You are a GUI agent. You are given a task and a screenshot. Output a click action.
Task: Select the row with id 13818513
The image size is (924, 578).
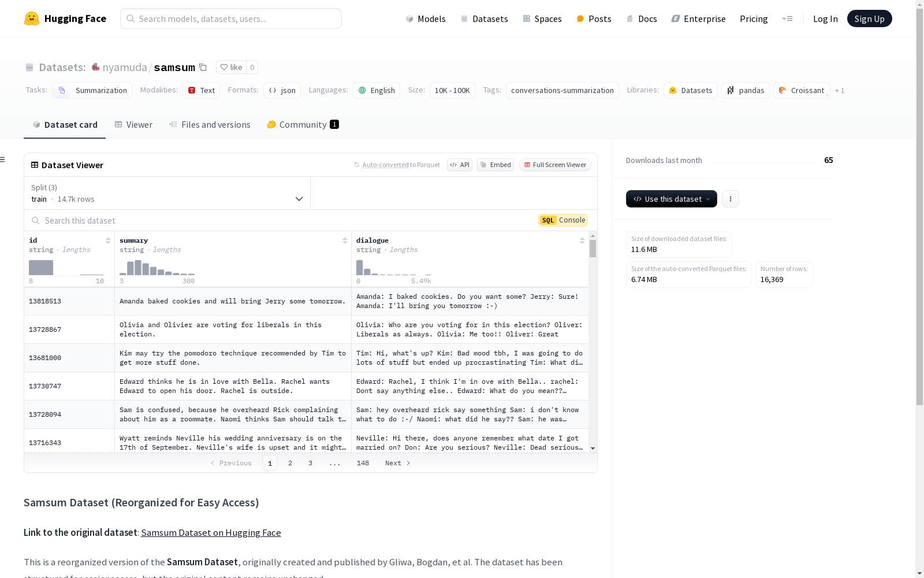pos(306,301)
